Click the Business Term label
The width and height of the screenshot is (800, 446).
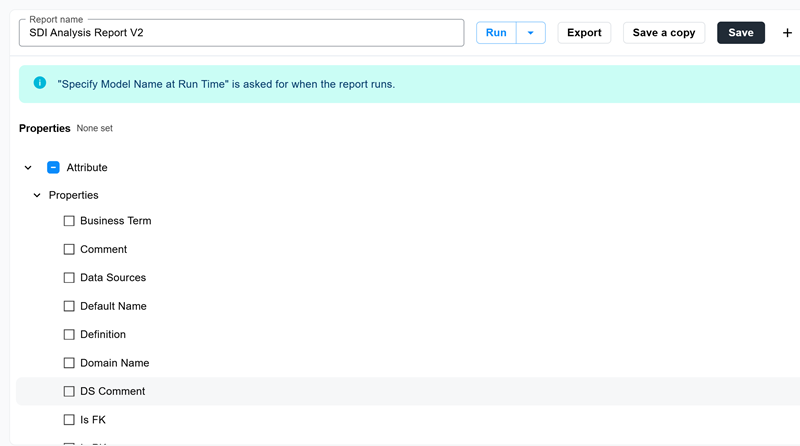(116, 220)
